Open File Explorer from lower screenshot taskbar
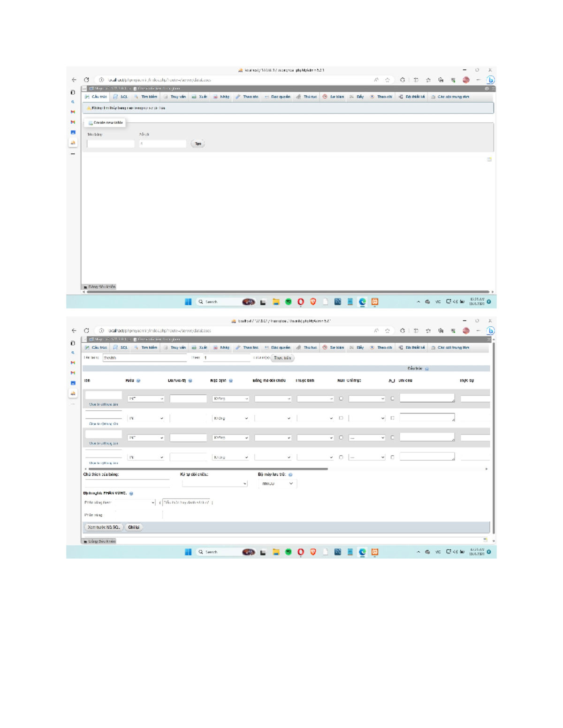Image resolution: width=563 pixels, height=728 pixels. pyautogui.click(x=276, y=552)
